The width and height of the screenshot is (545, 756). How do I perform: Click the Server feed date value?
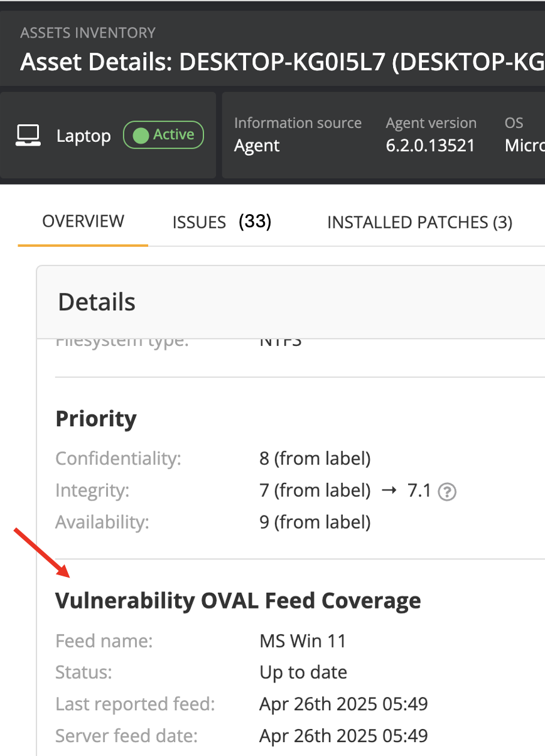(343, 735)
